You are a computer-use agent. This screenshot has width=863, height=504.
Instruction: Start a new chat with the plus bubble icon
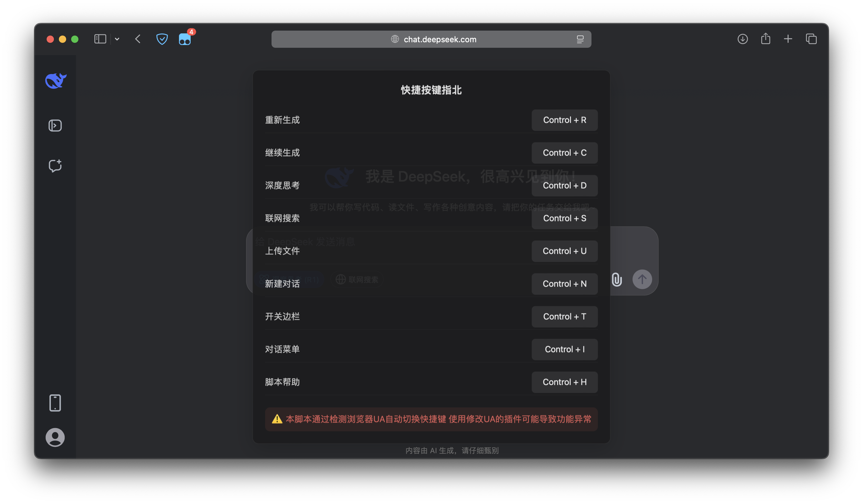[x=55, y=166]
